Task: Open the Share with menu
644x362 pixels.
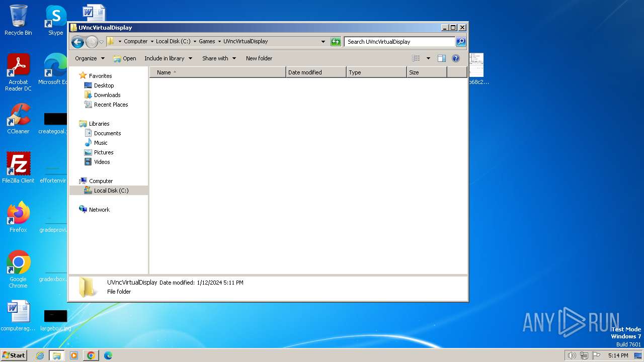Action: (219, 58)
